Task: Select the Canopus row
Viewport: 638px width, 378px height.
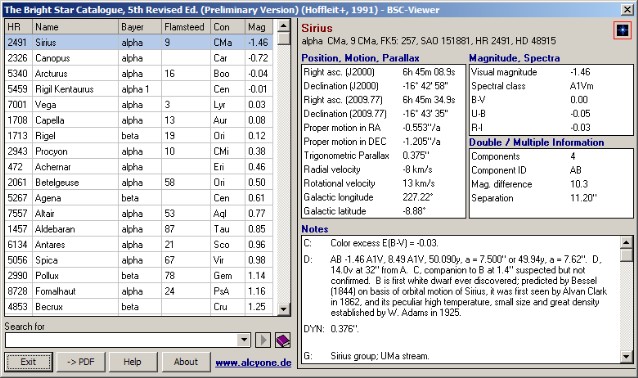Action: [x=139, y=58]
